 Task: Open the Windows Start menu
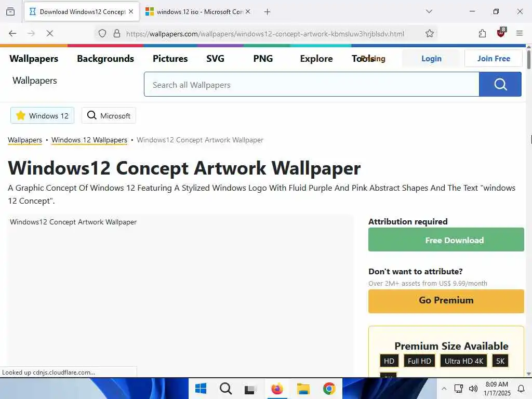[201, 389]
